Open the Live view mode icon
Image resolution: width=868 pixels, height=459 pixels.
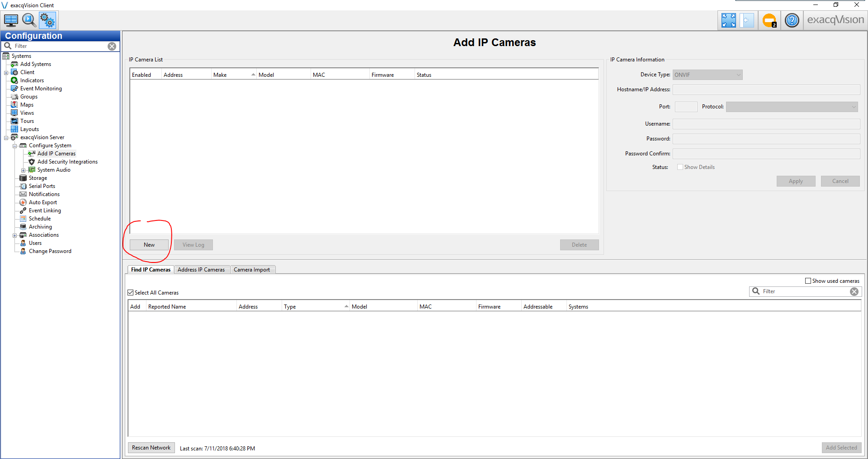(11, 20)
